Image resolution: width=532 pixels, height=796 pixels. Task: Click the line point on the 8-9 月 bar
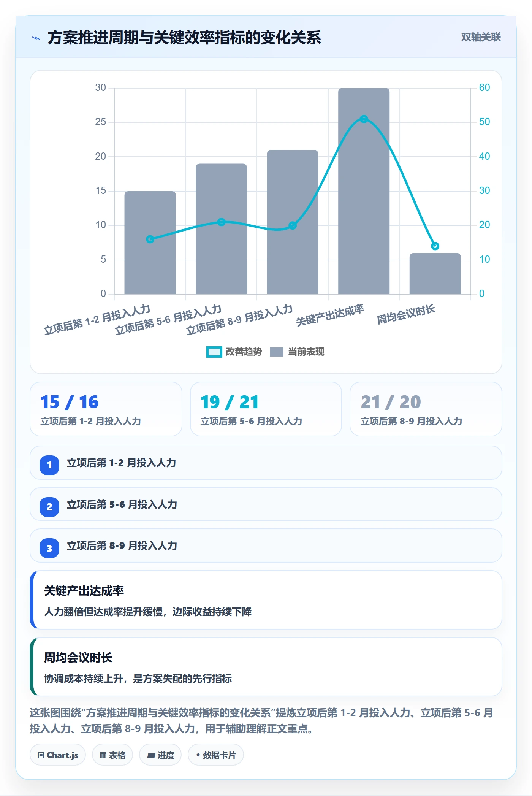coord(293,225)
